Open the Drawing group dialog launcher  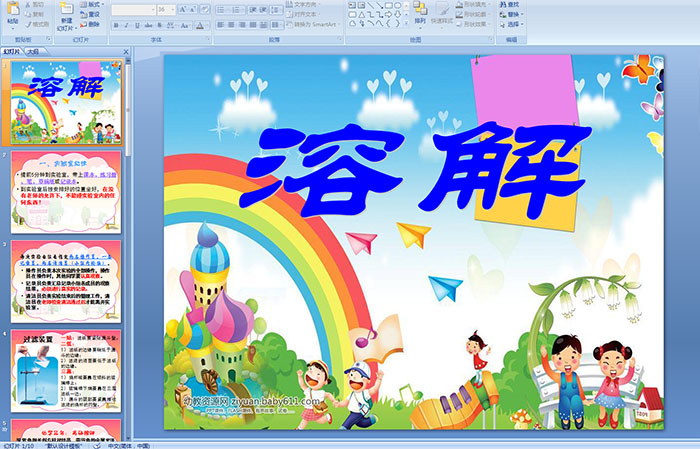point(491,39)
